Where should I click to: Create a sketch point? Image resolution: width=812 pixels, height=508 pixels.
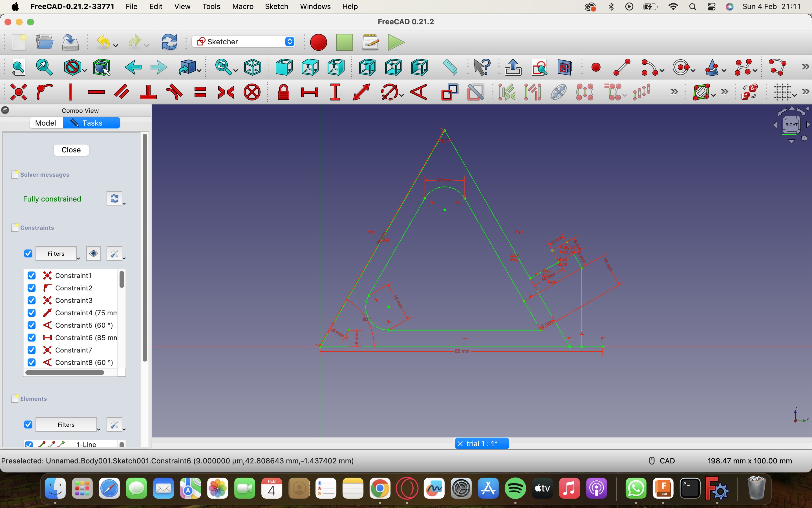(596, 67)
